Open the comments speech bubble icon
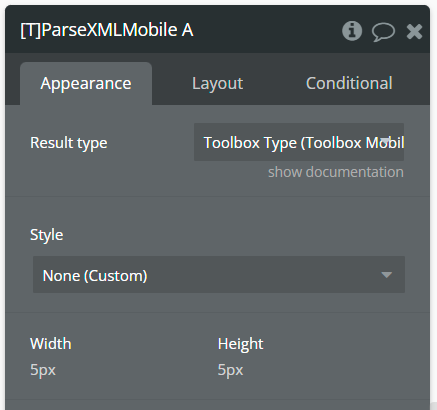 pos(383,32)
